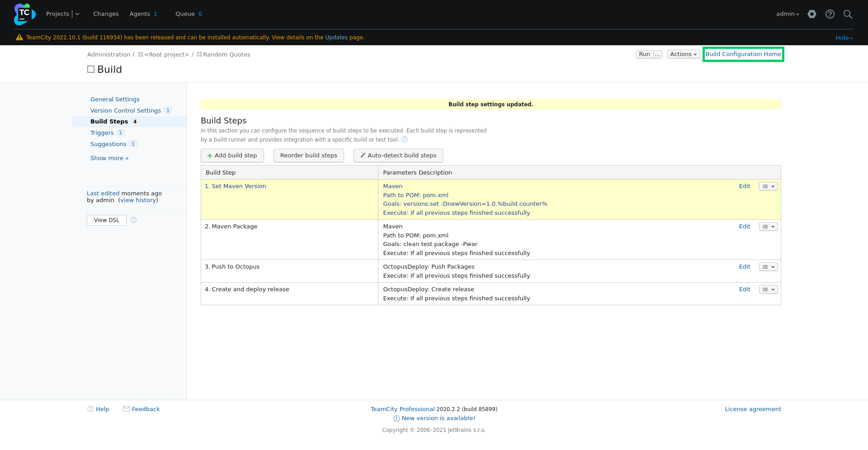
Task: Select Version Control Settings in sidebar
Action: [x=126, y=110]
